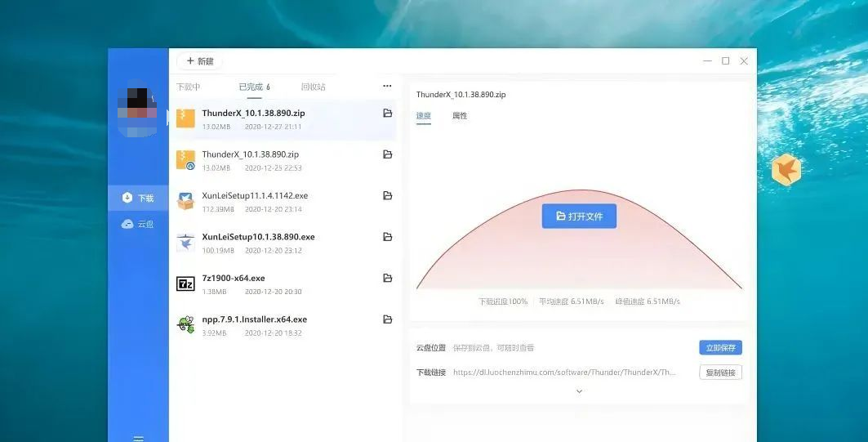Viewport: 868px width, 442px height.
Task: Click the Notepad++ installer chameleon icon
Action: tap(185, 324)
